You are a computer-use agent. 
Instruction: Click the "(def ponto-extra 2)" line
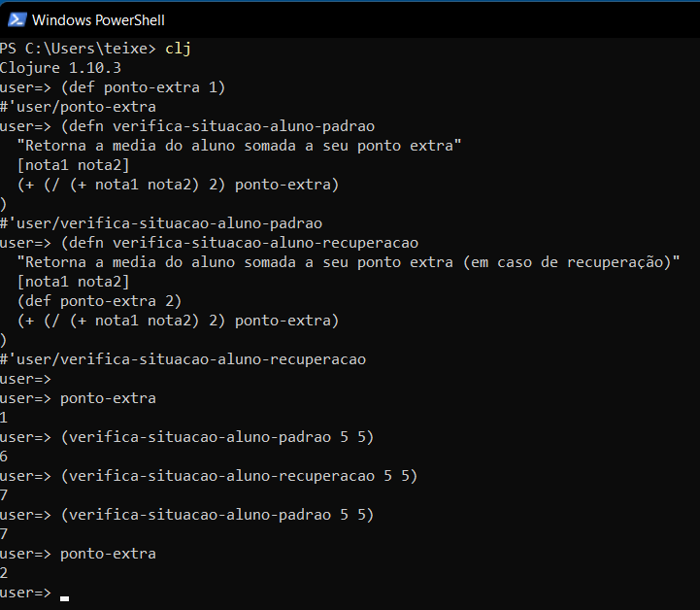pos(100,301)
